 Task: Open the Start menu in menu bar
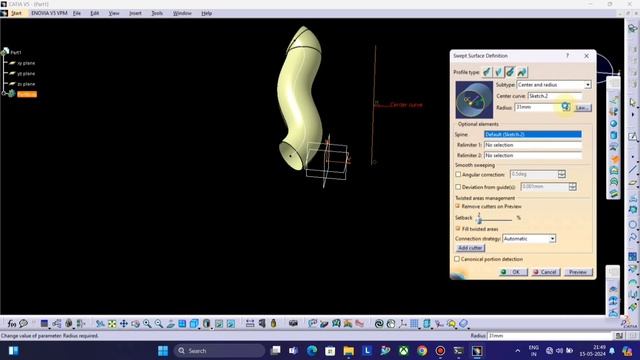[16, 13]
